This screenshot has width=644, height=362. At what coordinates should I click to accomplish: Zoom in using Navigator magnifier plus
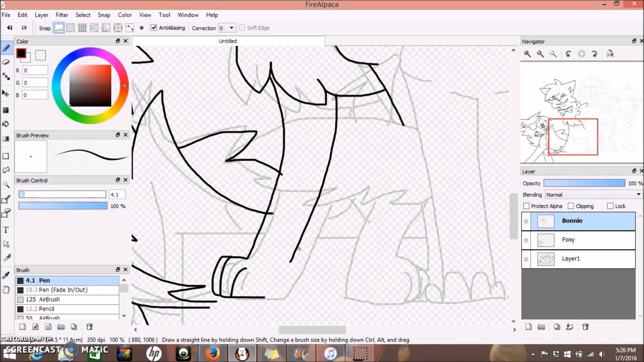tap(527, 54)
